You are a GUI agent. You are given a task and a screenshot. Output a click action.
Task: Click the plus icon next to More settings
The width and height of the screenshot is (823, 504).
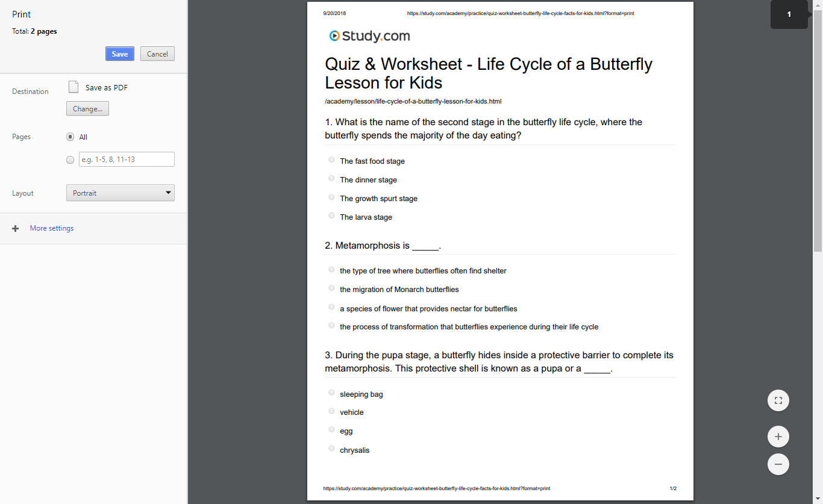(x=15, y=228)
